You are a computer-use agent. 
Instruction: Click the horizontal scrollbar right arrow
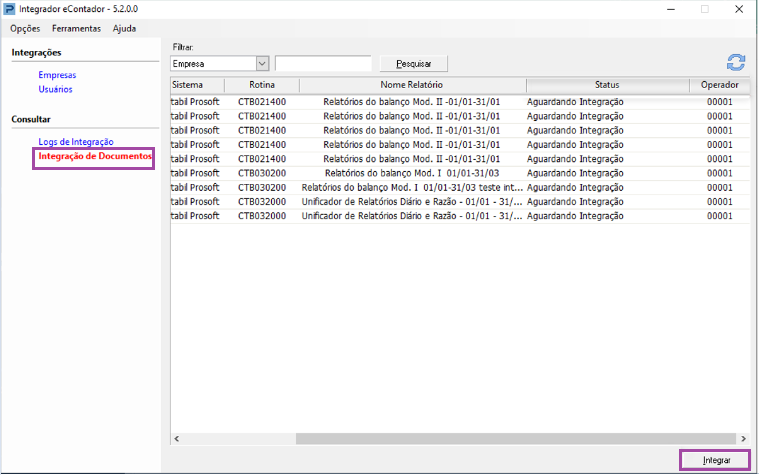[x=744, y=439]
